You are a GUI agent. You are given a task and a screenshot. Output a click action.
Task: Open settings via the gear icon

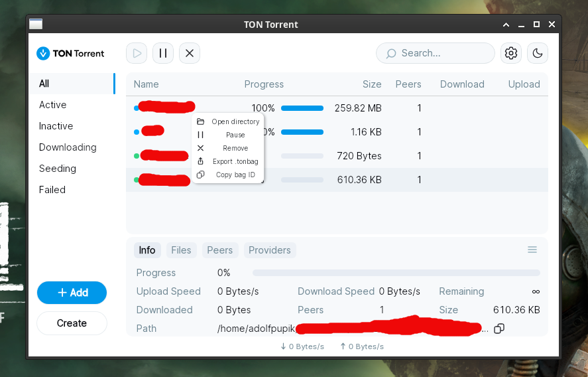click(510, 53)
